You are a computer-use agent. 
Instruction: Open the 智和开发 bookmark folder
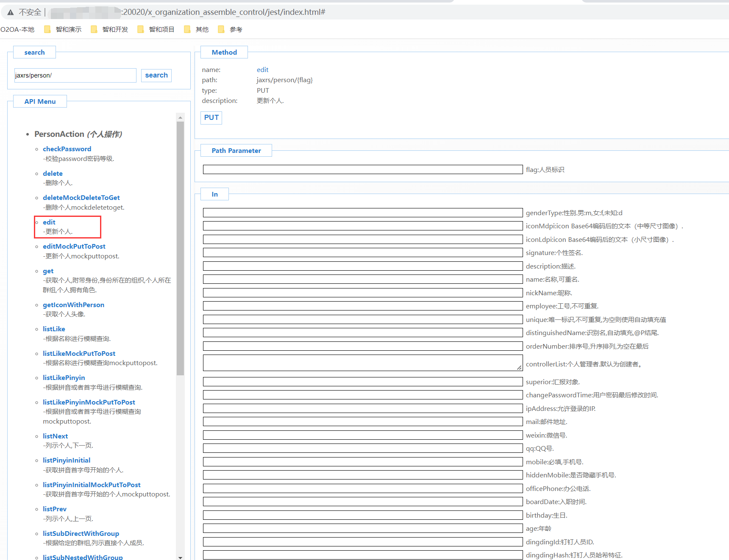(x=110, y=29)
